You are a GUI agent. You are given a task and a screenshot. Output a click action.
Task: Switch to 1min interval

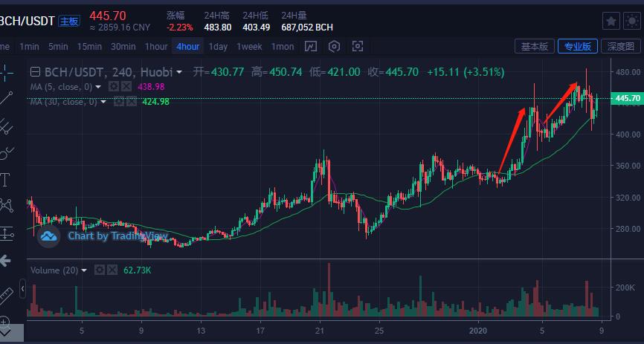29,47
